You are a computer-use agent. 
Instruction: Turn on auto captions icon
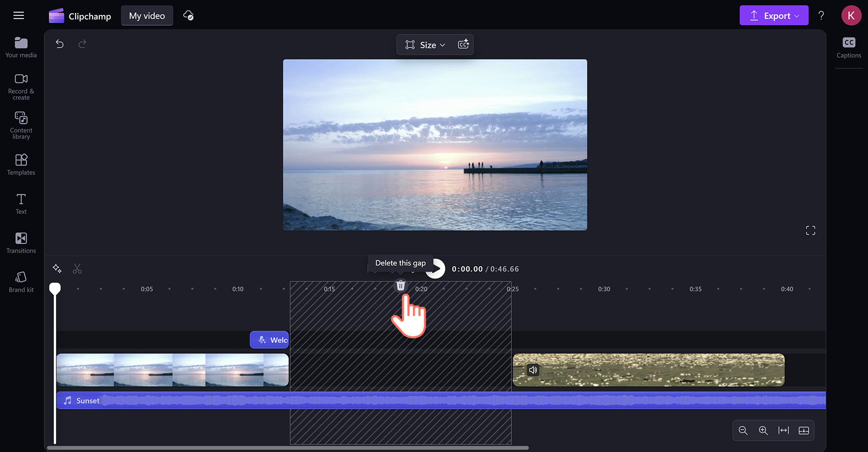click(x=463, y=44)
